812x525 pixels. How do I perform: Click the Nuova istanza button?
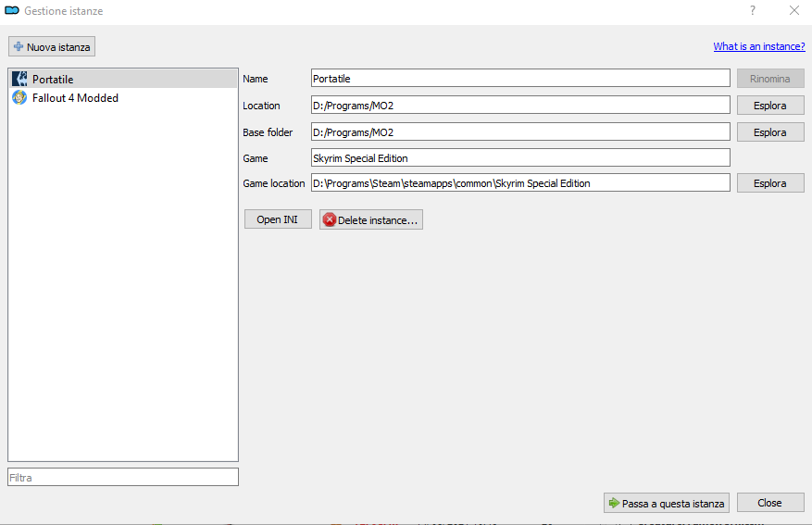[x=52, y=46]
